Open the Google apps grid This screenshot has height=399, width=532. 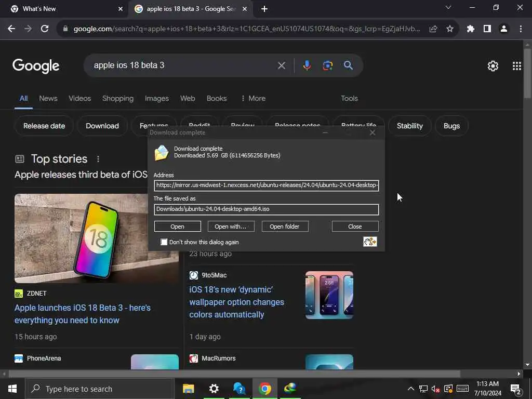click(516, 66)
